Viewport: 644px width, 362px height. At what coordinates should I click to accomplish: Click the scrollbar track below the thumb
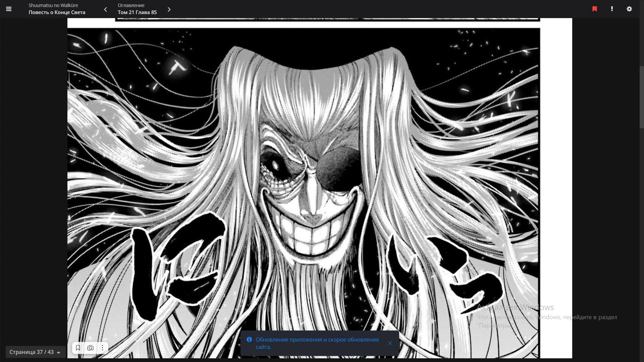641,235
